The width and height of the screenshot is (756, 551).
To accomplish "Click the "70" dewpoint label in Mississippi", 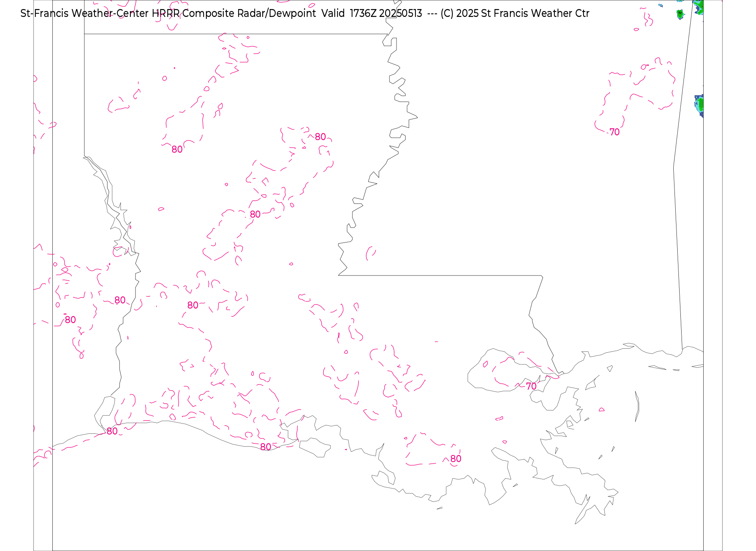I will point(614,132).
